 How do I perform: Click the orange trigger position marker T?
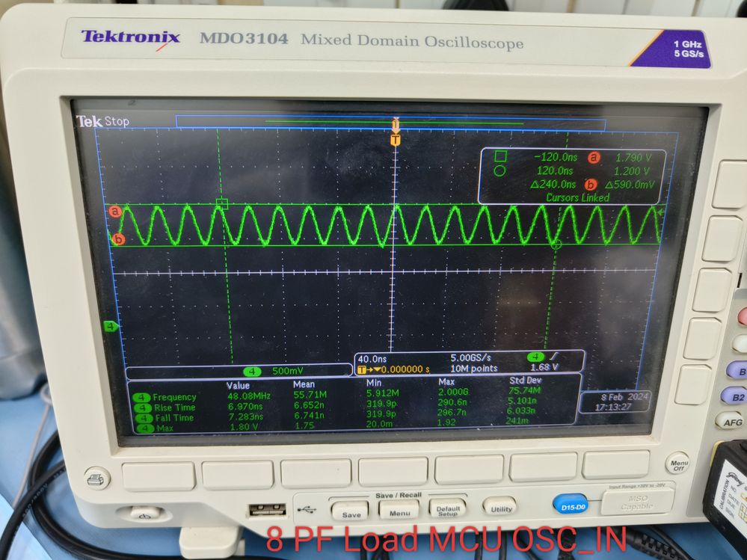click(396, 138)
